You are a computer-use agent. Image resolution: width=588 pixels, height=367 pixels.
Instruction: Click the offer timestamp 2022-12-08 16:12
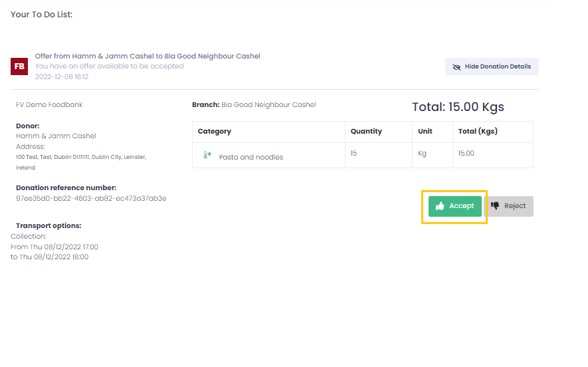(x=62, y=76)
